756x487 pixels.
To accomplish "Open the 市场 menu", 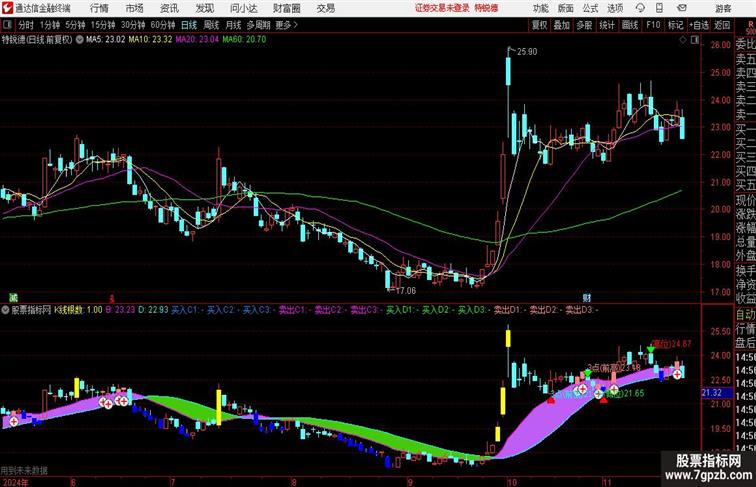I will click(135, 8).
